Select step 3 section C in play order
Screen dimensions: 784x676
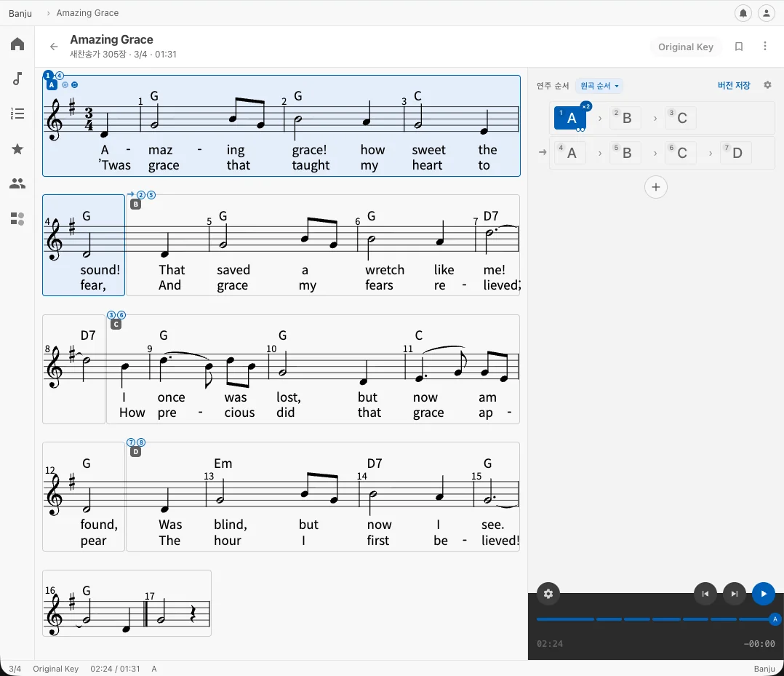[680, 118]
